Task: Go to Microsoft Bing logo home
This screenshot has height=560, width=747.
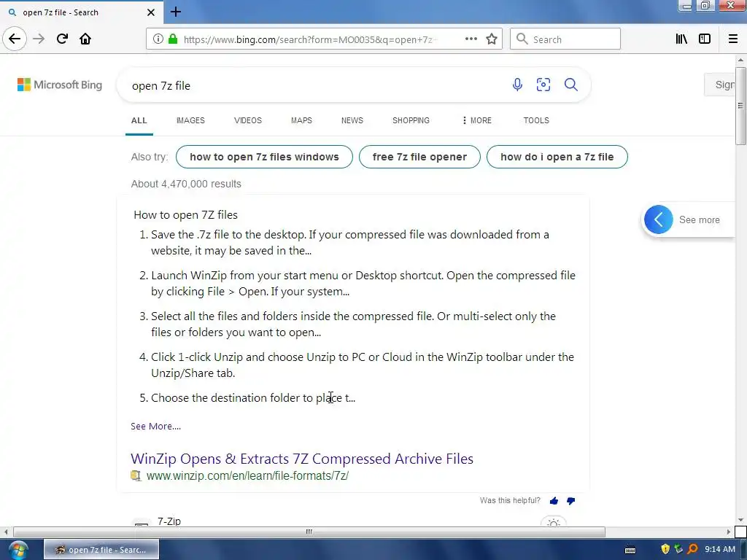Action: pyautogui.click(x=60, y=85)
